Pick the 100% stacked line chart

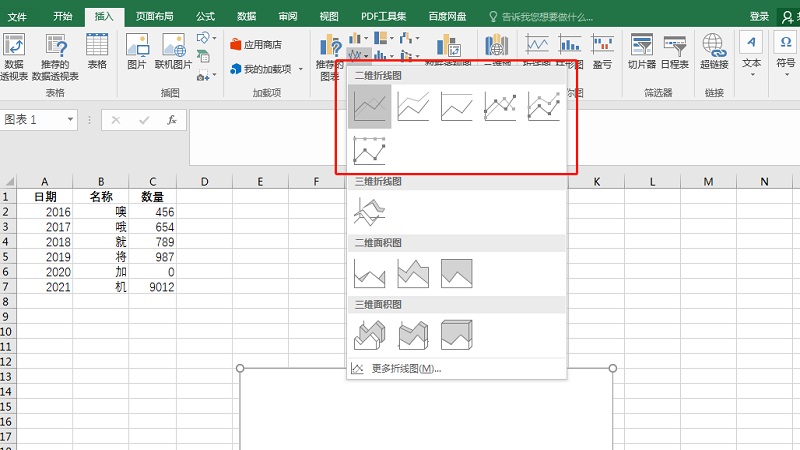(x=457, y=106)
